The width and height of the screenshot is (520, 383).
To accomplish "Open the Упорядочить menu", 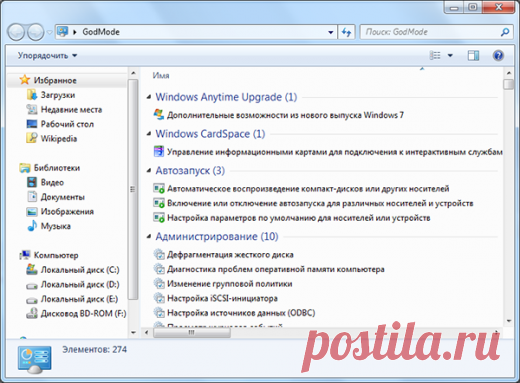I will (47, 55).
